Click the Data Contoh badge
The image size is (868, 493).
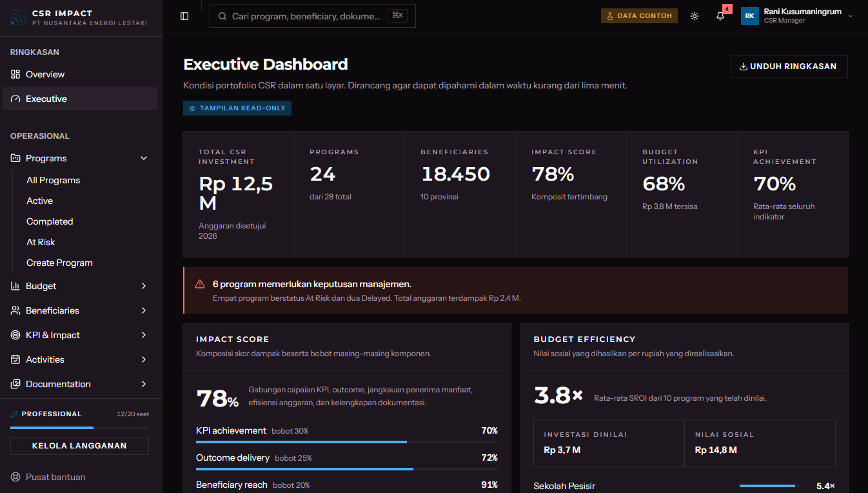point(639,16)
